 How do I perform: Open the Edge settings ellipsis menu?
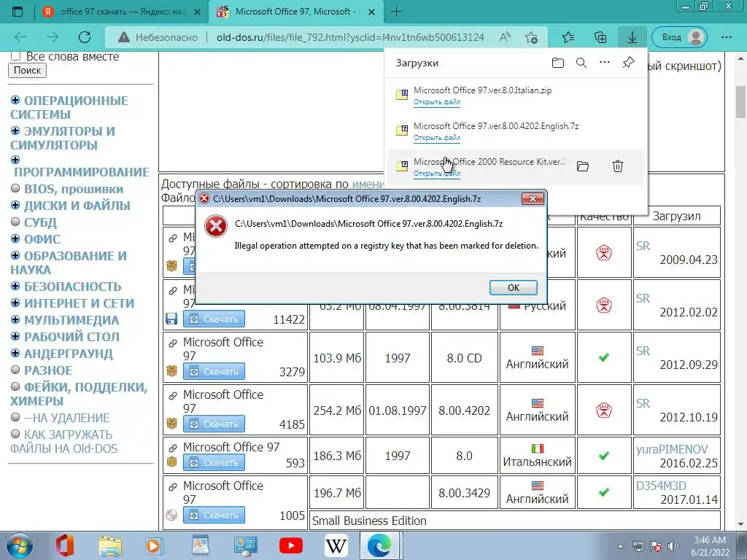[726, 37]
